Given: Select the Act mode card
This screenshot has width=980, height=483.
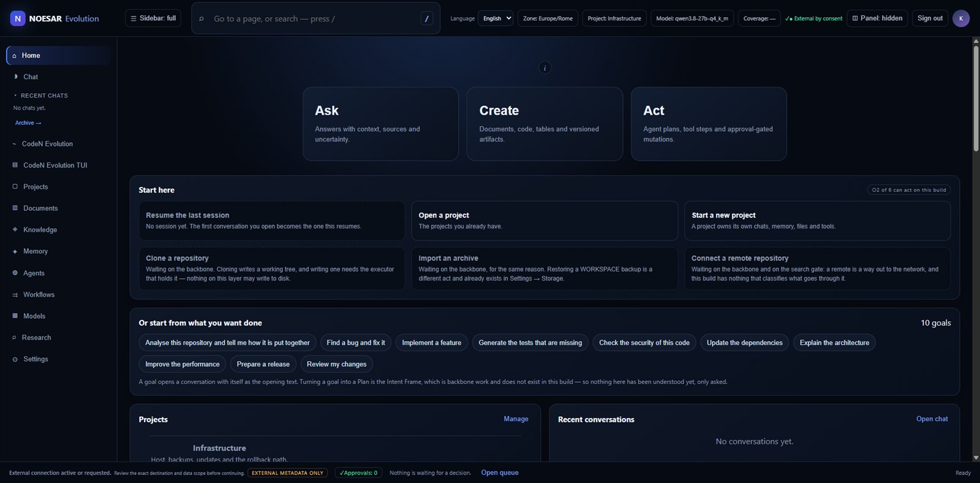Looking at the screenshot, I should click(x=709, y=124).
